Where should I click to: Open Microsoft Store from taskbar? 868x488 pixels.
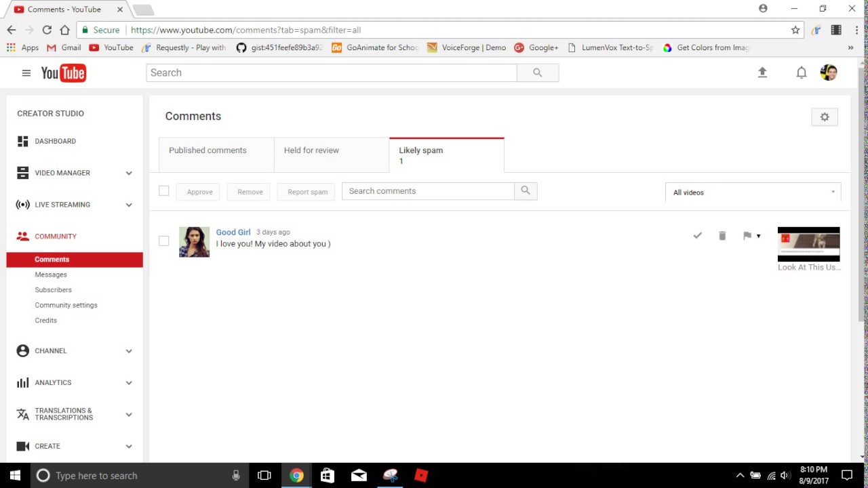click(327, 475)
